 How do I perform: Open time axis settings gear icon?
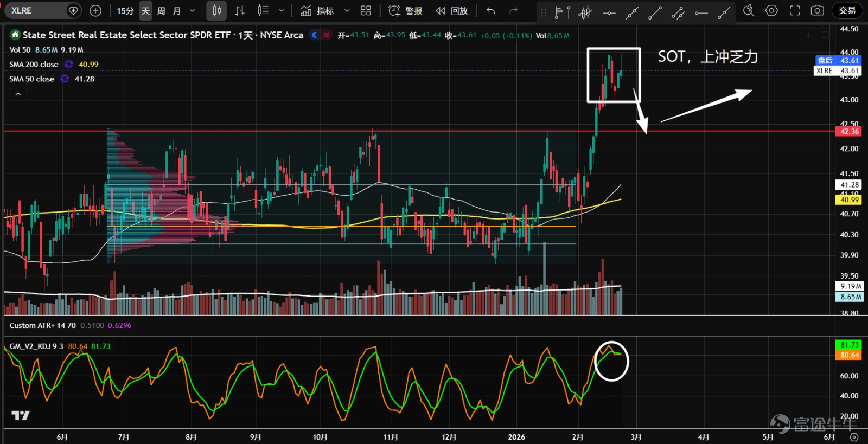(x=854, y=437)
